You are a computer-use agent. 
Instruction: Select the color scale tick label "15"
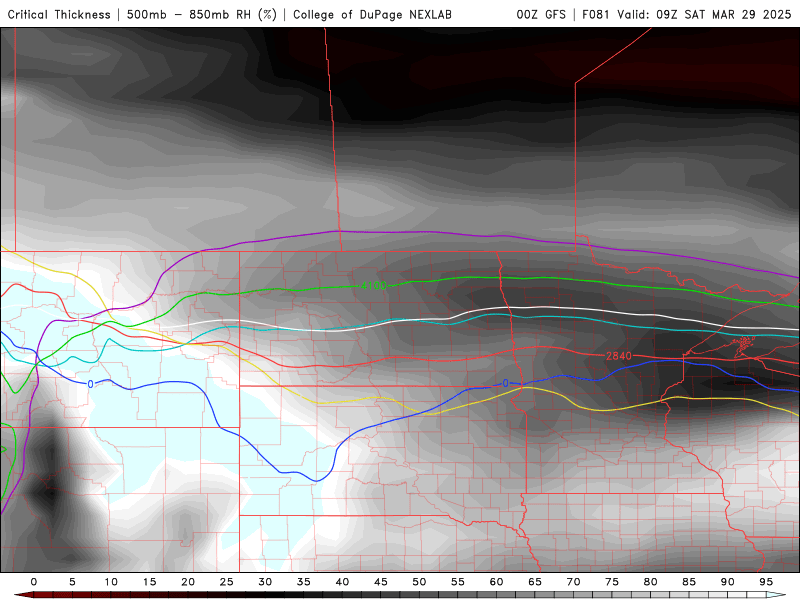[149, 582]
